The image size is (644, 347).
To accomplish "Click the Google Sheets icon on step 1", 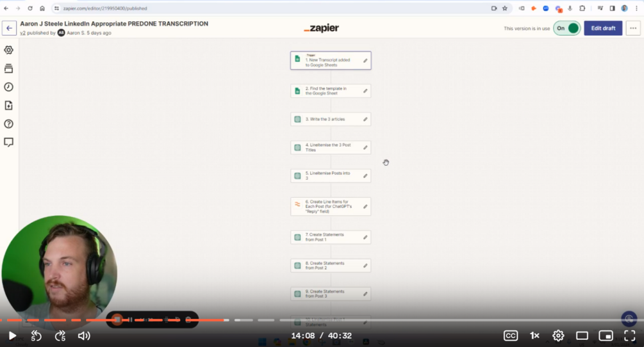I will 298,59.
